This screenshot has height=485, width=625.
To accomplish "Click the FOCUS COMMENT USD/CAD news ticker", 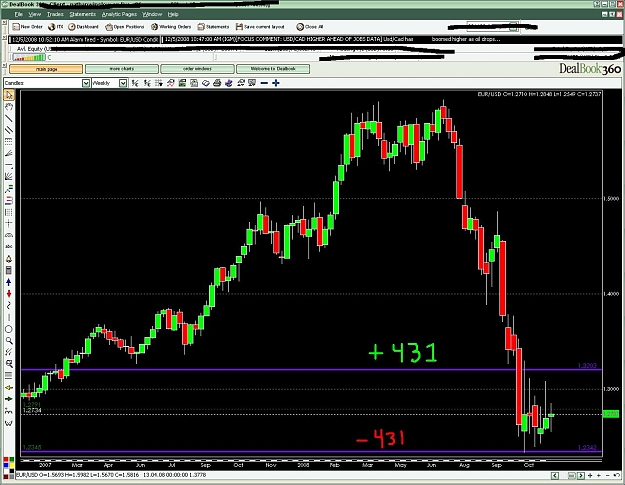I will click(333, 39).
